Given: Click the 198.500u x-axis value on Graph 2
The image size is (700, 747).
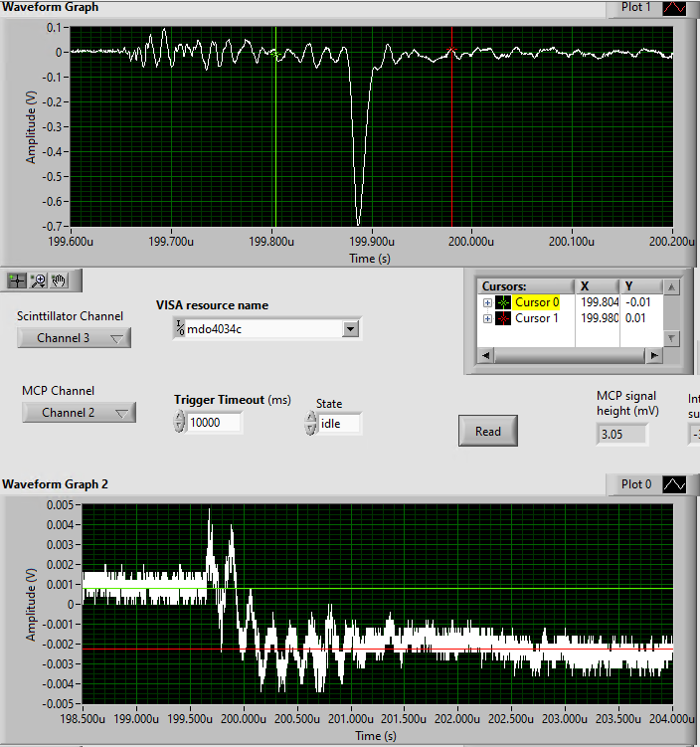Looking at the screenshot, I should click(x=83, y=718).
